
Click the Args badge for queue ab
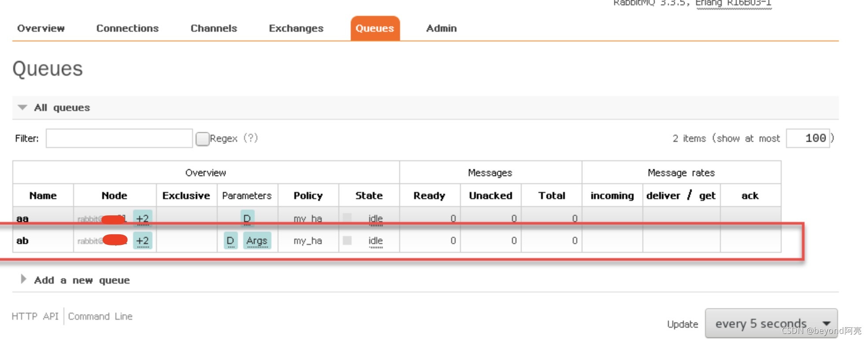click(x=257, y=240)
